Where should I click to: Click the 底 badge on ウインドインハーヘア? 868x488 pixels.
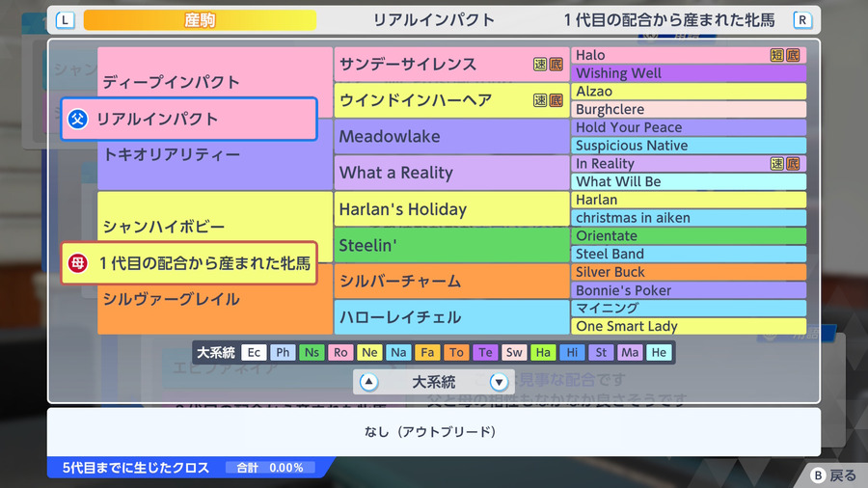[556, 100]
